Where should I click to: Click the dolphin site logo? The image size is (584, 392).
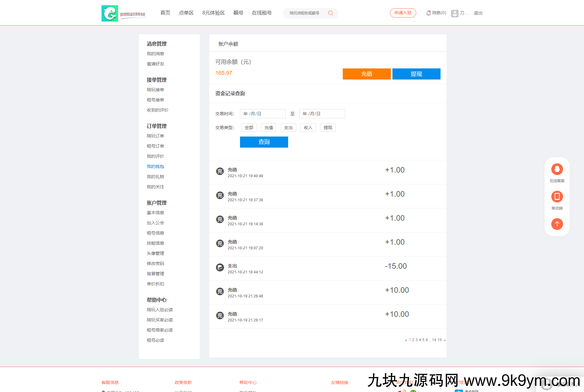pos(110,13)
